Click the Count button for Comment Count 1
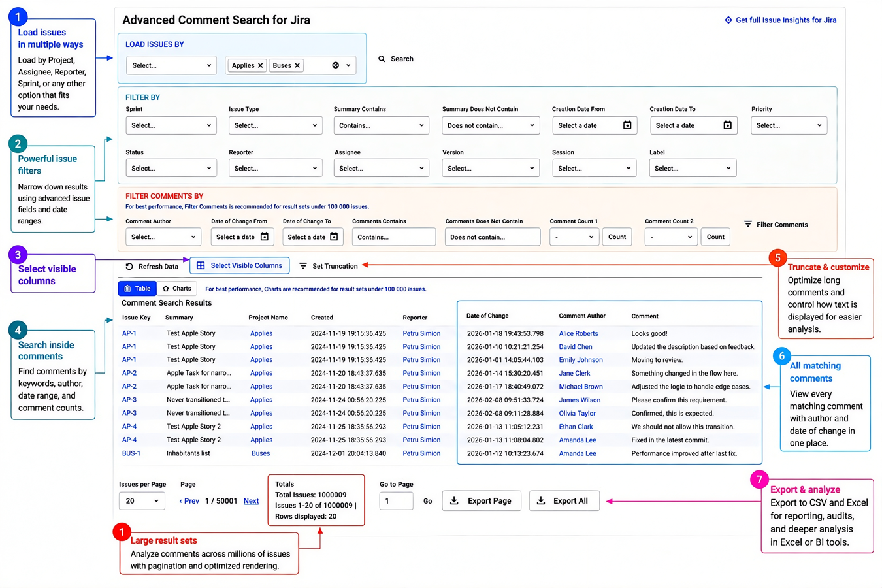The height and width of the screenshot is (588, 882). click(617, 237)
